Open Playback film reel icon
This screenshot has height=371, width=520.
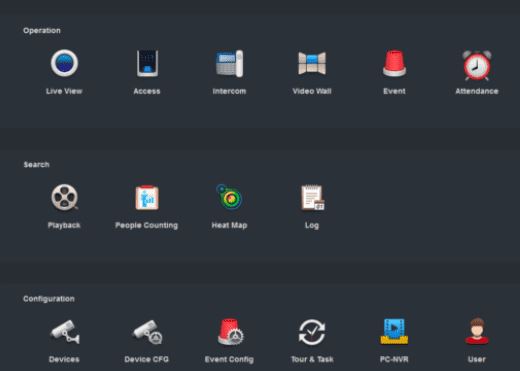[64, 197]
